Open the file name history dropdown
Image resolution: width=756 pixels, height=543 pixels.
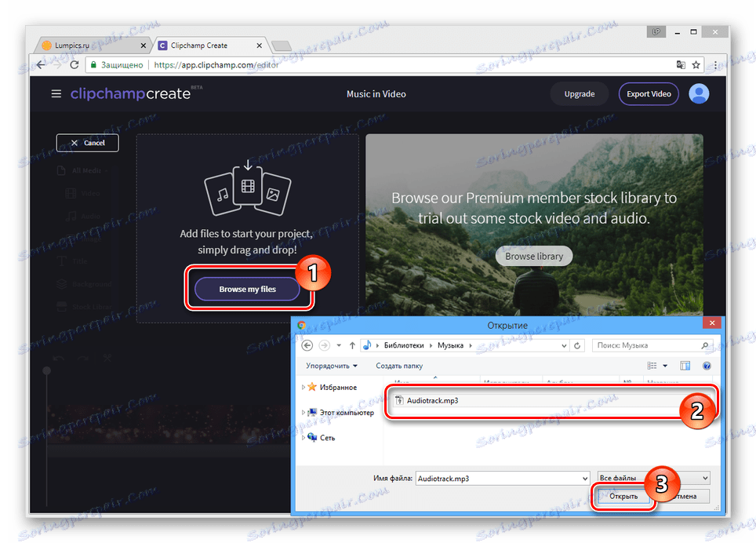tap(585, 479)
